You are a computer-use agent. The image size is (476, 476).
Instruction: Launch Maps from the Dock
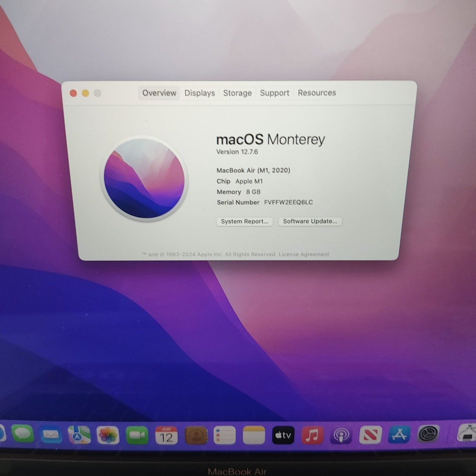point(79,434)
